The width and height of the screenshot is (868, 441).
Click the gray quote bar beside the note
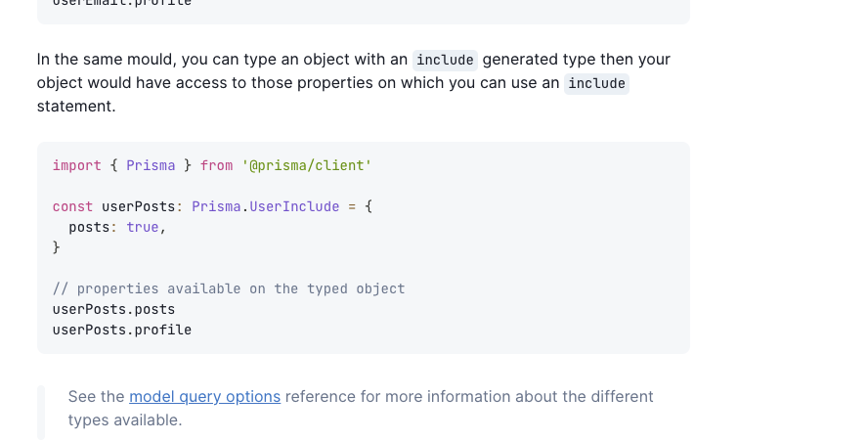pyautogui.click(x=41, y=413)
